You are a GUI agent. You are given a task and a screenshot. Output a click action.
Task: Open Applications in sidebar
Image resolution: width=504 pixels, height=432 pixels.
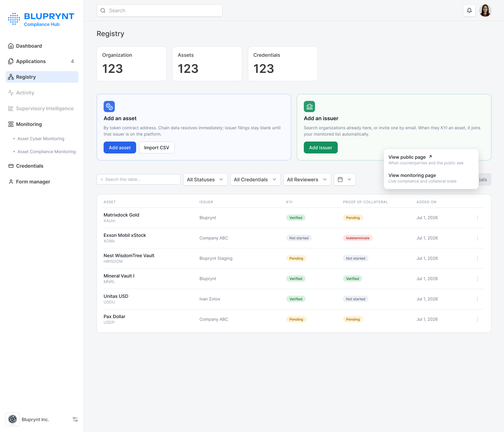coord(42,61)
